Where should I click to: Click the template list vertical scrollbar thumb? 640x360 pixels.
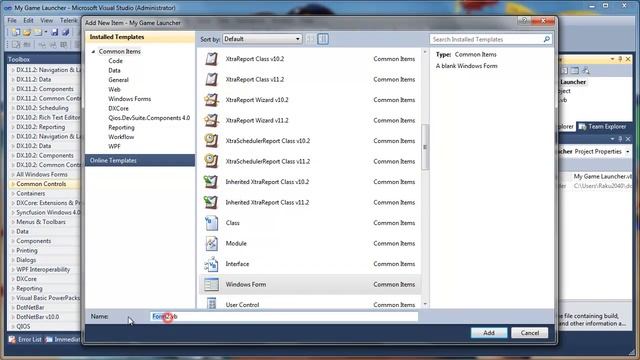click(425, 147)
